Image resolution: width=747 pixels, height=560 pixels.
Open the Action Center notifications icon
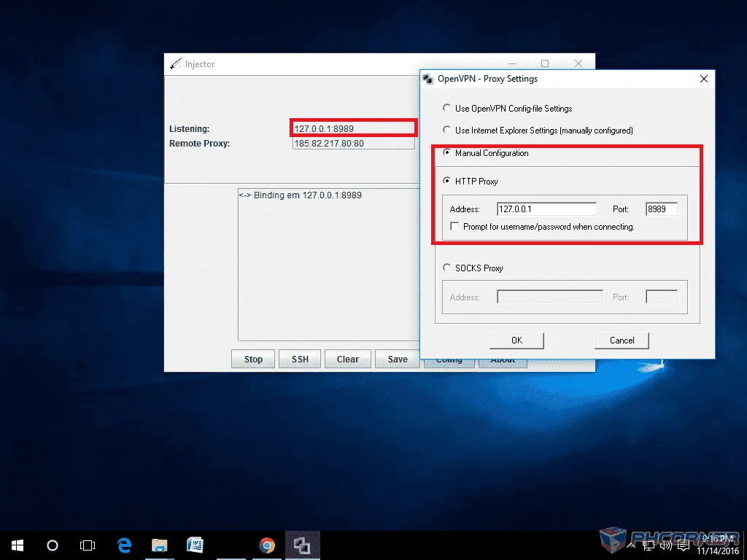683,545
